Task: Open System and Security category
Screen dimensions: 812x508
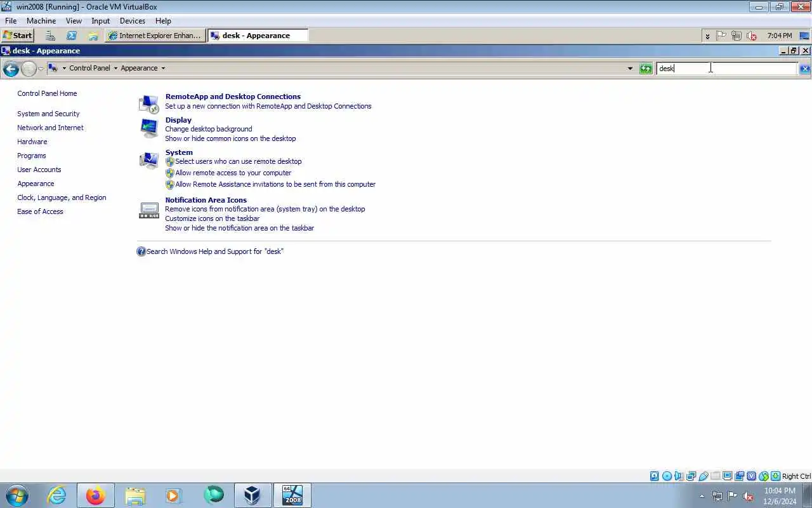Action: [x=48, y=114]
